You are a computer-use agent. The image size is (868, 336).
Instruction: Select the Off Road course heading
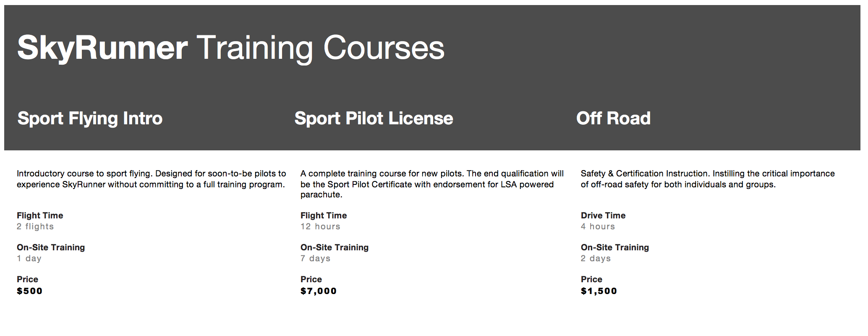coord(613,118)
